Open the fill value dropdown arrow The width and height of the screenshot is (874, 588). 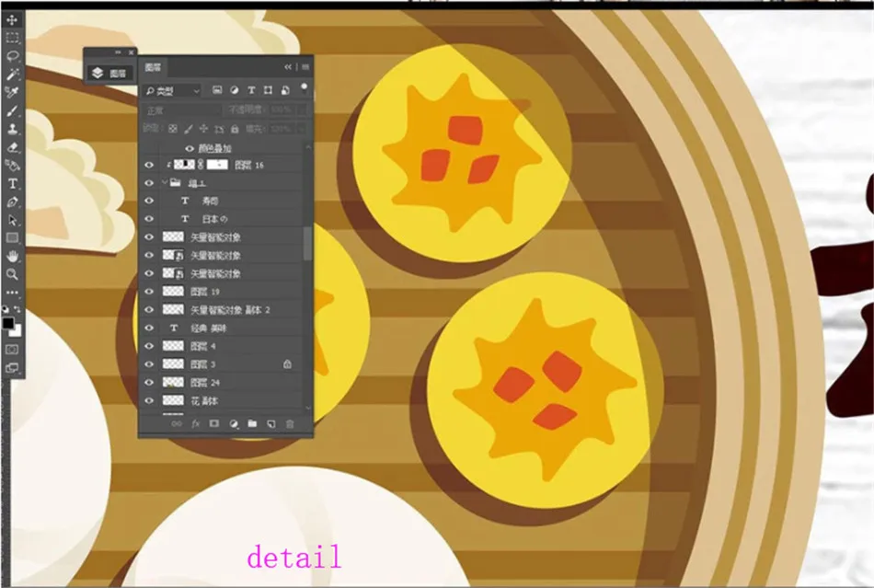[x=302, y=129]
